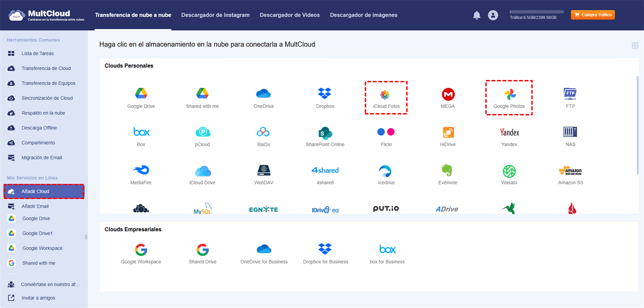Open Transferencia de nube a nube tab

click(133, 15)
